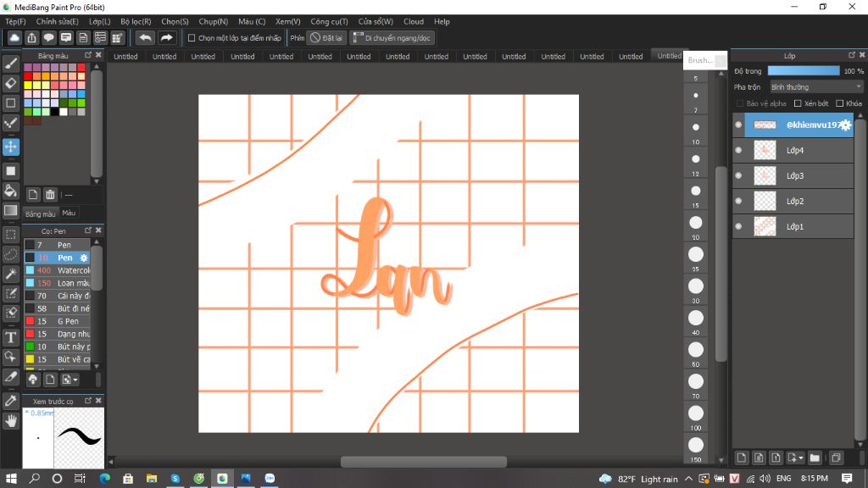Open the Công cụ(T) menu
The height and width of the screenshot is (488, 868).
330,21
